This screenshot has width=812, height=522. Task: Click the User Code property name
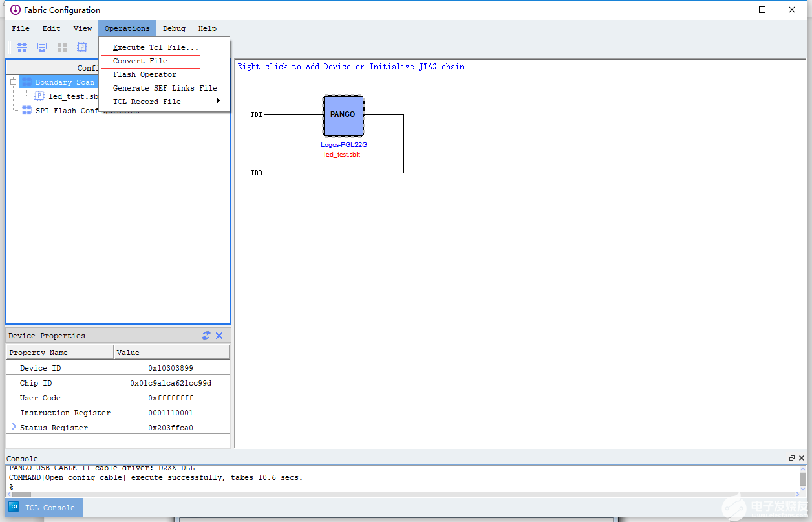(40, 397)
